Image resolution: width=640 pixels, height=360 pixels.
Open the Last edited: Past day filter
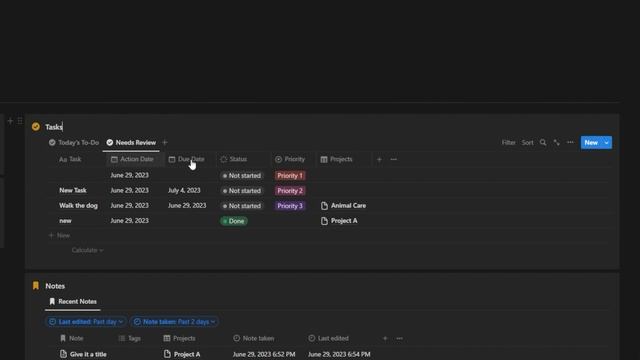pos(86,322)
